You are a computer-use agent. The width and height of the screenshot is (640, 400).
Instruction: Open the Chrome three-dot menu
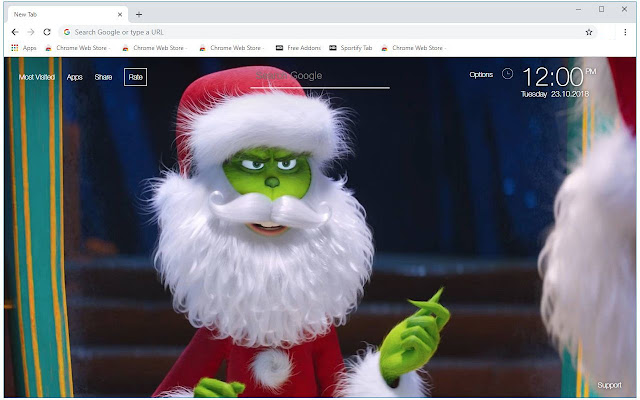[625, 32]
